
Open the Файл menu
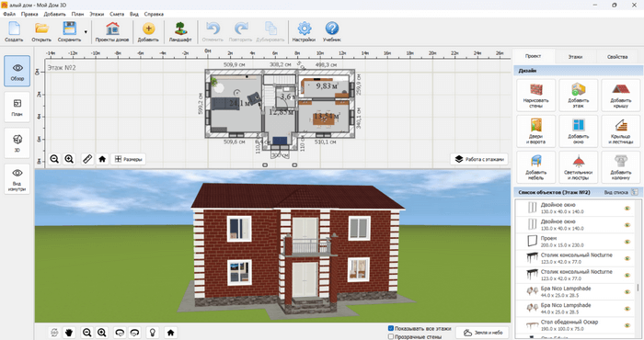point(9,14)
